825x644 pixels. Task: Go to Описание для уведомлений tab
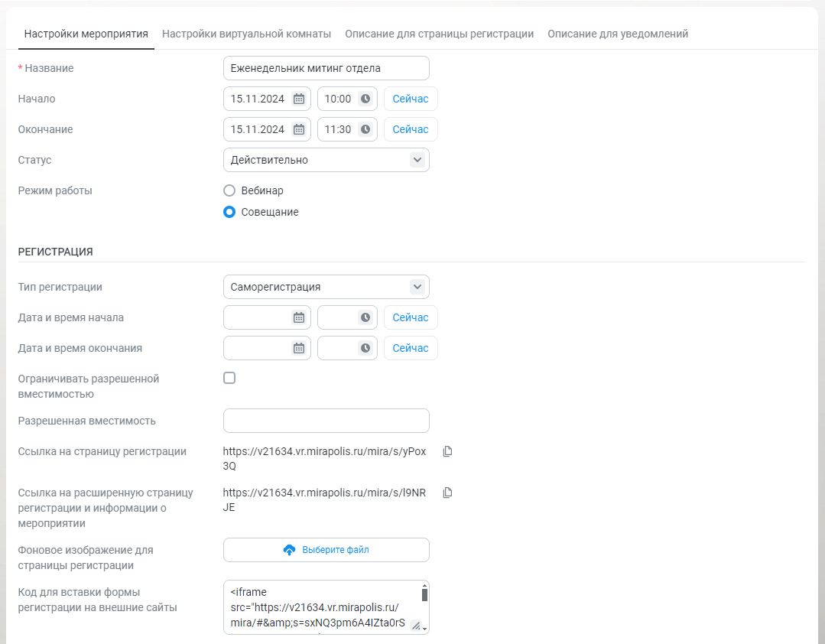[x=618, y=34]
